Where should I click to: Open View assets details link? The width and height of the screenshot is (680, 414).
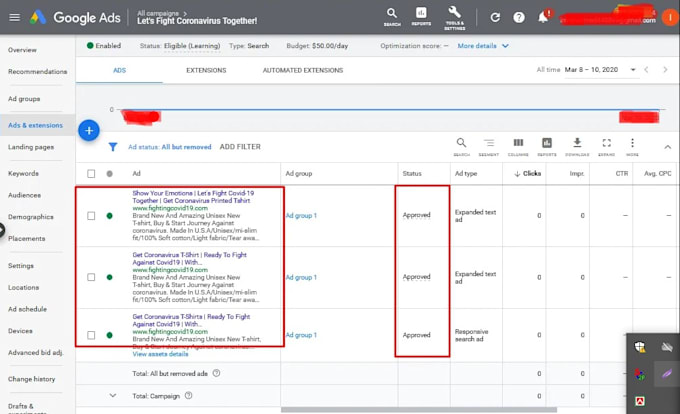(x=160, y=354)
